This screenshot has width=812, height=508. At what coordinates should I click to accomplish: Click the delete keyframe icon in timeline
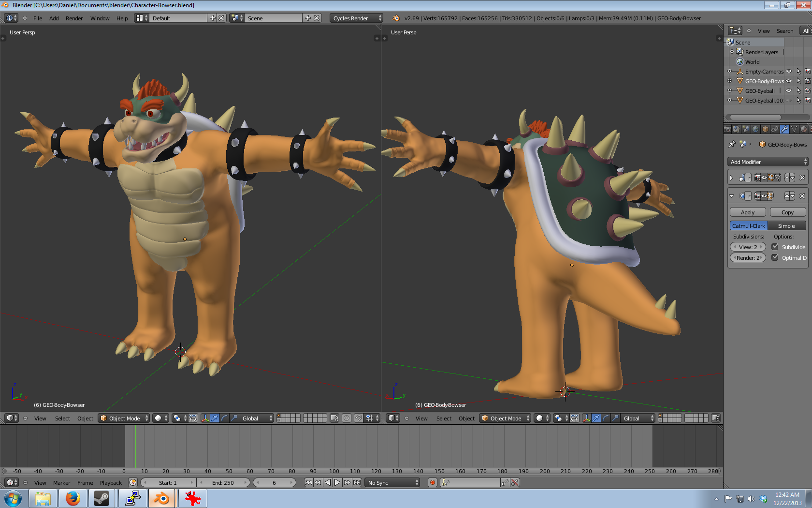515,482
